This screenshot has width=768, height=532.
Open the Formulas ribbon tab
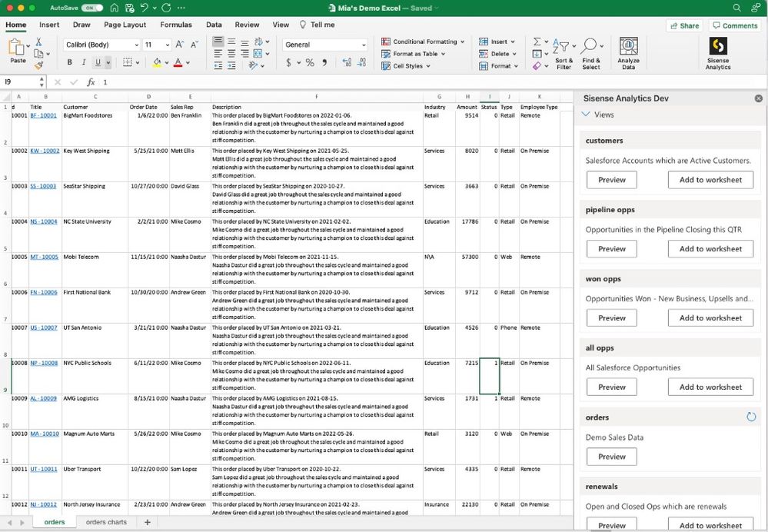pyautogui.click(x=176, y=25)
